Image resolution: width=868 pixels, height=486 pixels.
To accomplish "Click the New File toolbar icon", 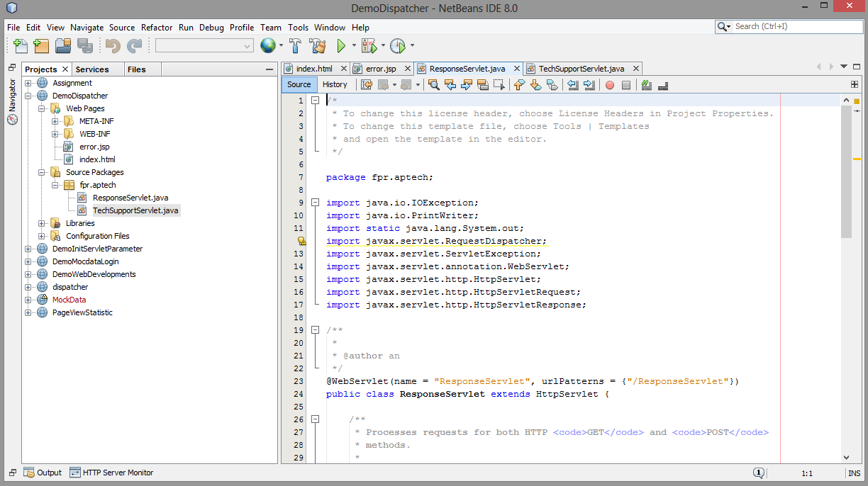I will pos(21,46).
